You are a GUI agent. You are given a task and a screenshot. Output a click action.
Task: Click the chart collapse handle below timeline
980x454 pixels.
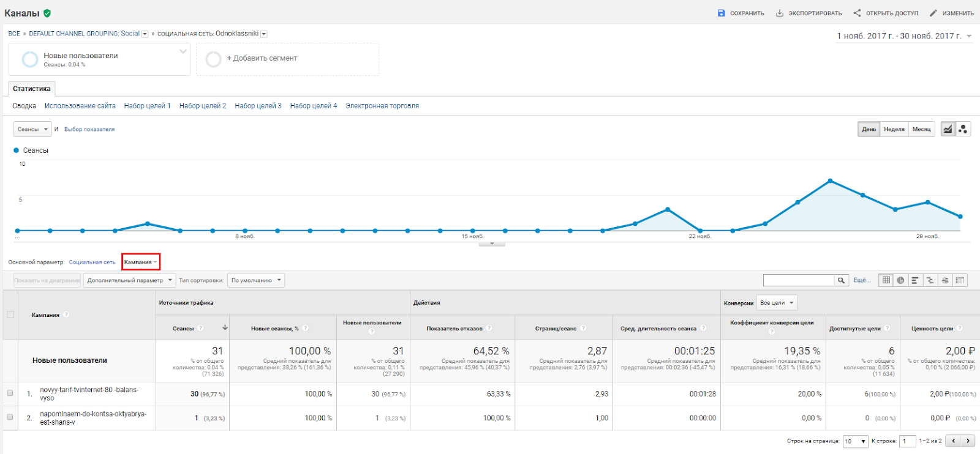point(492,244)
